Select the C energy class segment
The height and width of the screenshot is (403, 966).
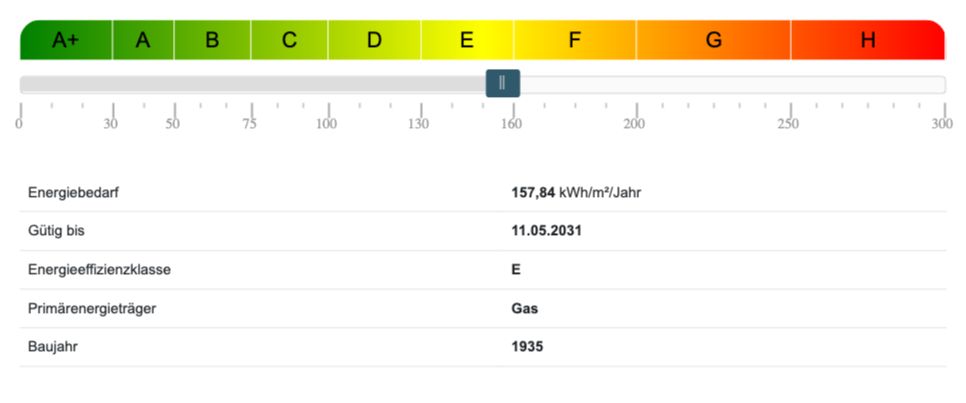[290, 40]
